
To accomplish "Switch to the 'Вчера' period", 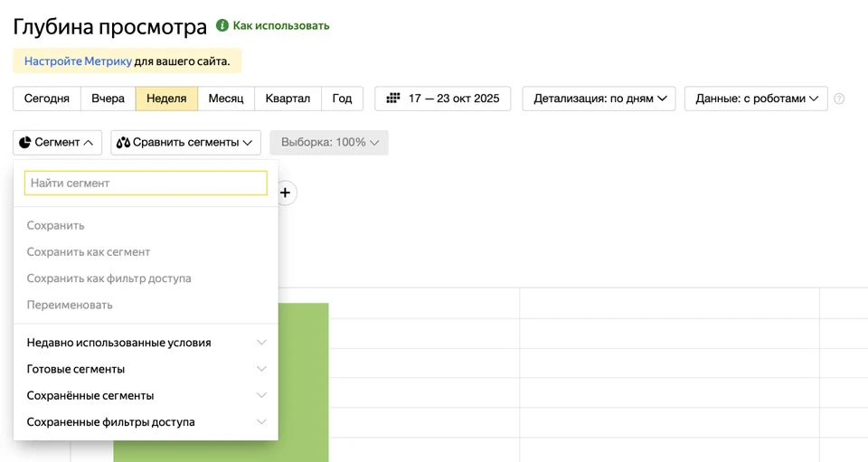I will 108,99.
